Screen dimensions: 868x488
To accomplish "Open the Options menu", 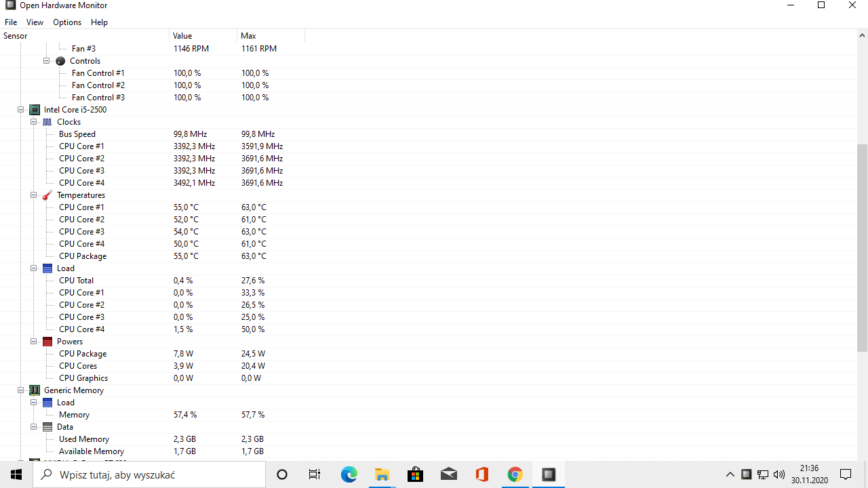I will [x=67, y=22].
